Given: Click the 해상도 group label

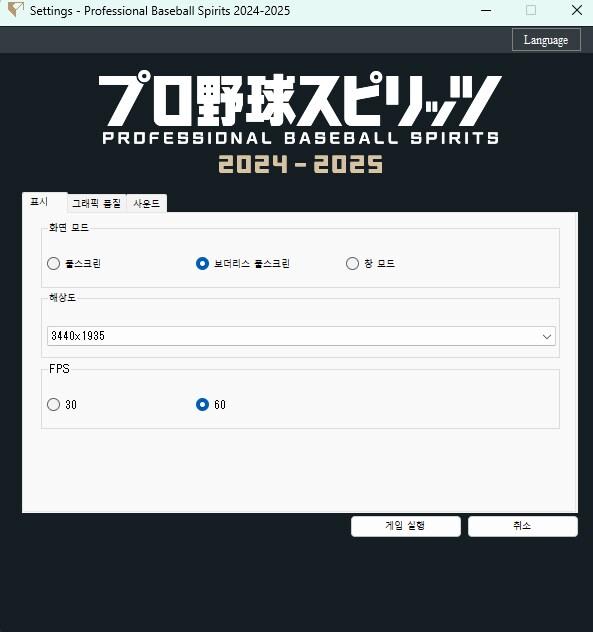Looking at the screenshot, I should tap(62, 297).
